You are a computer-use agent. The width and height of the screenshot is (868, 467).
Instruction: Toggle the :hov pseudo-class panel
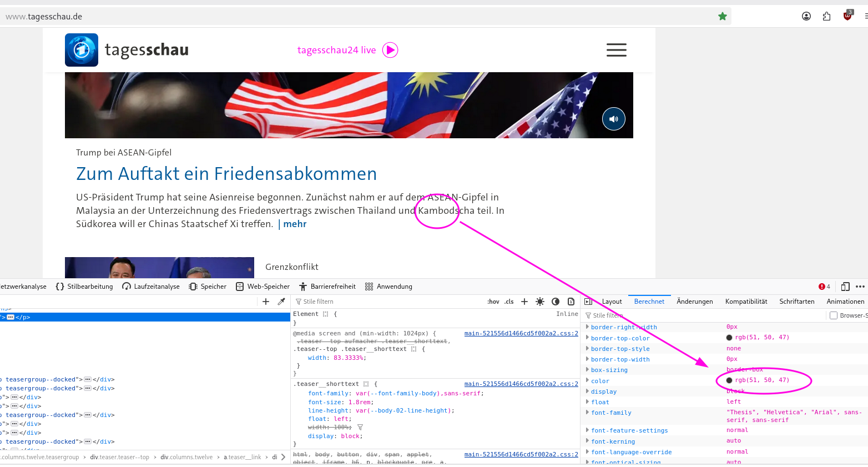[493, 302]
